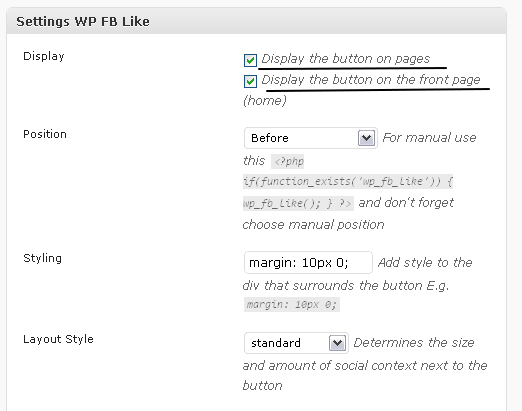Uncheck the front page display checkbox
The height and width of the screenshot is (411, 522).
click(x=250, y=81)
